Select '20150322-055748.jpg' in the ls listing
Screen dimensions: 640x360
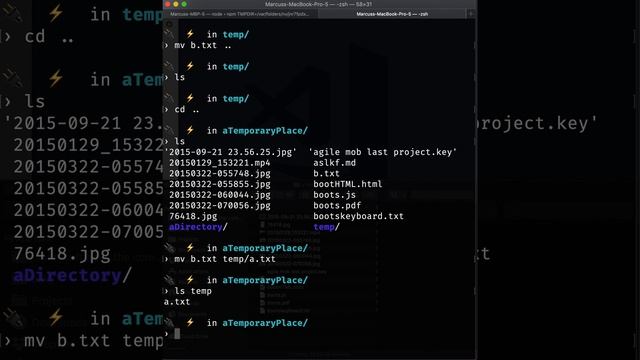tap(220, 173)
